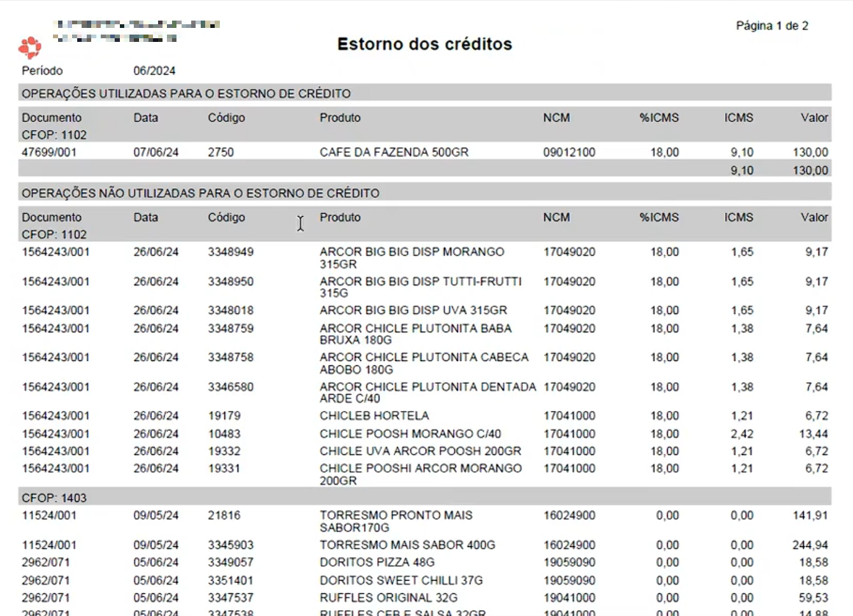Select the product code 3348949
853x616 pixels.
(x=230, y=251)
